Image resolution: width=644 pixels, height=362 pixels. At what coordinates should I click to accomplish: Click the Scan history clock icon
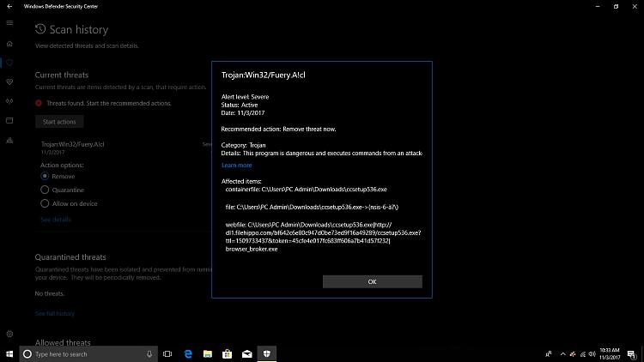(40, 29)
